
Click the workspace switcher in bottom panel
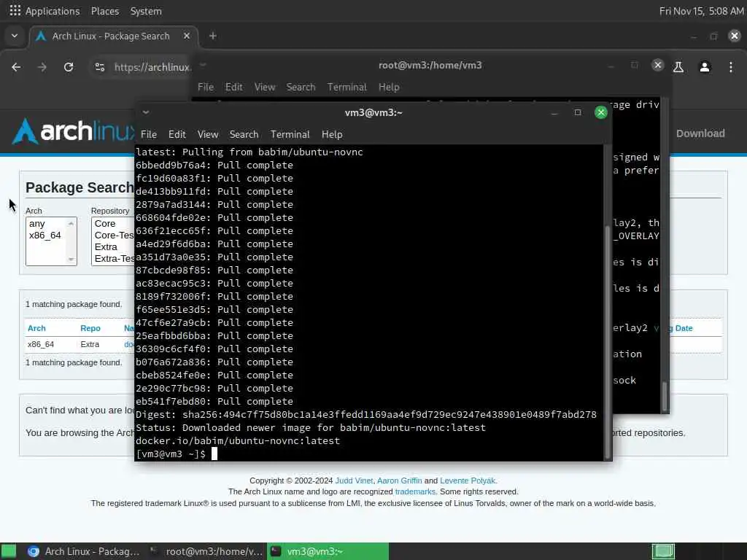tap(663, 551)
